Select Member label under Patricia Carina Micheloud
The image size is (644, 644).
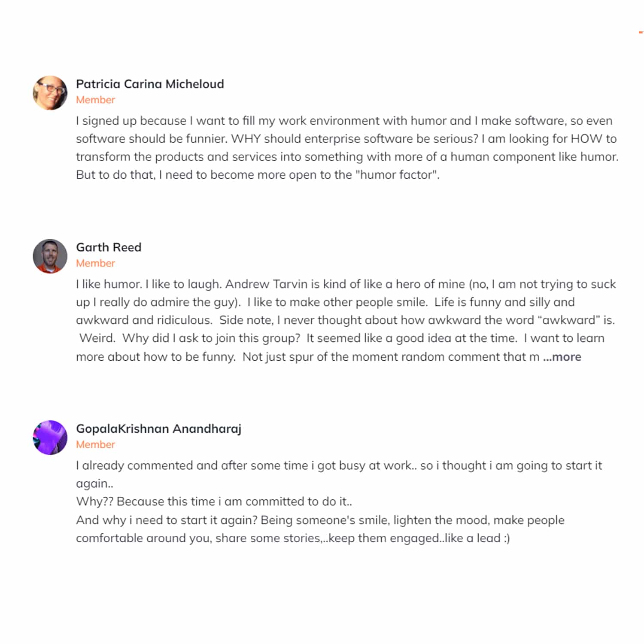click(95, 100)
